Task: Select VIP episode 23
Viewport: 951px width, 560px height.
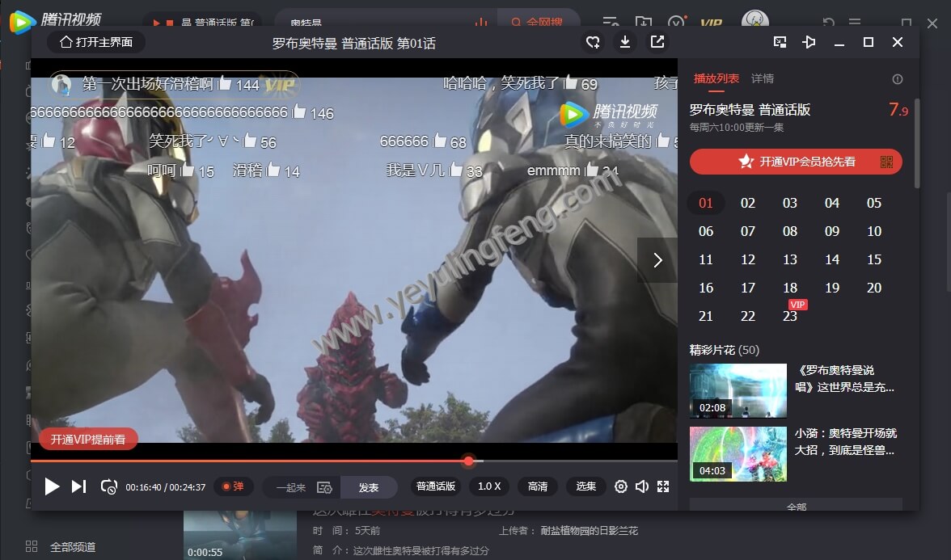Action: [x=789, y=316]
